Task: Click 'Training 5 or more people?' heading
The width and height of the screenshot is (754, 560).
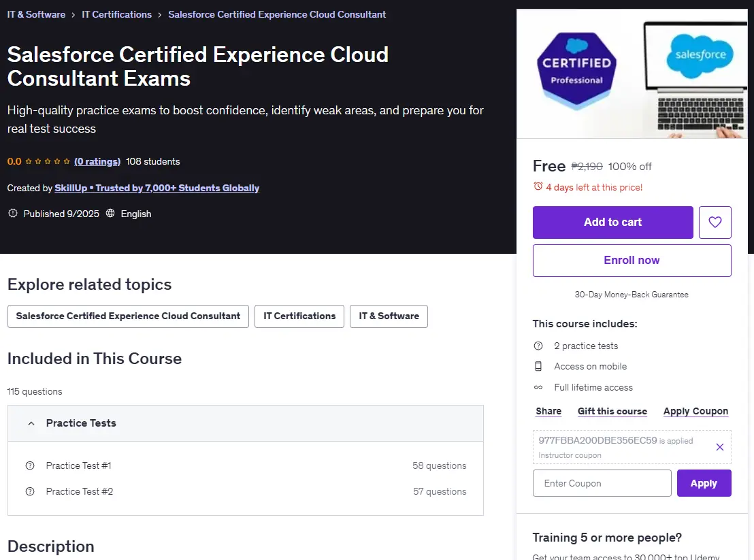Action: point(607,538)
